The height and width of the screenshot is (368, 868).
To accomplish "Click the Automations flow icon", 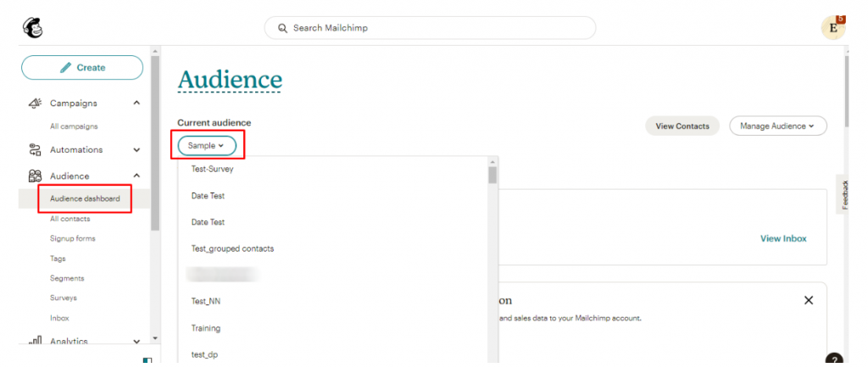I will 35,149.
